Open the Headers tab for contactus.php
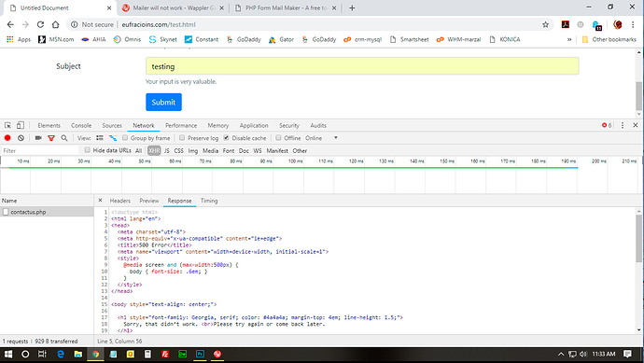 click(x=119, y=201)
